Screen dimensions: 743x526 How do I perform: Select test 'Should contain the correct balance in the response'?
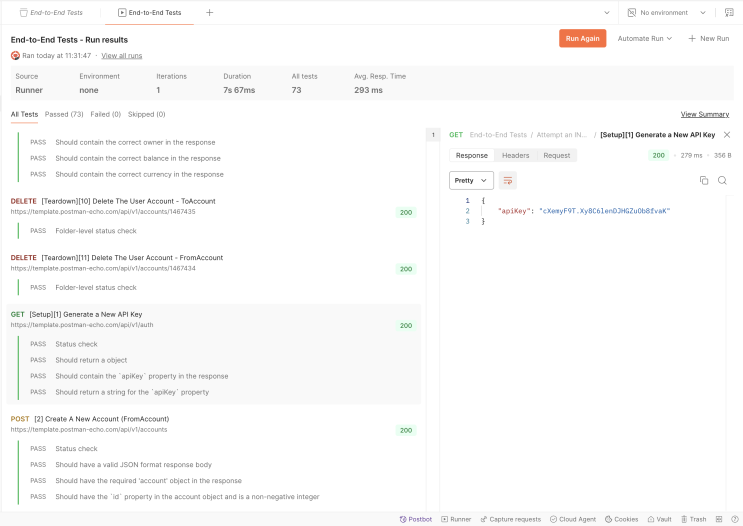(x=138, y=158)
